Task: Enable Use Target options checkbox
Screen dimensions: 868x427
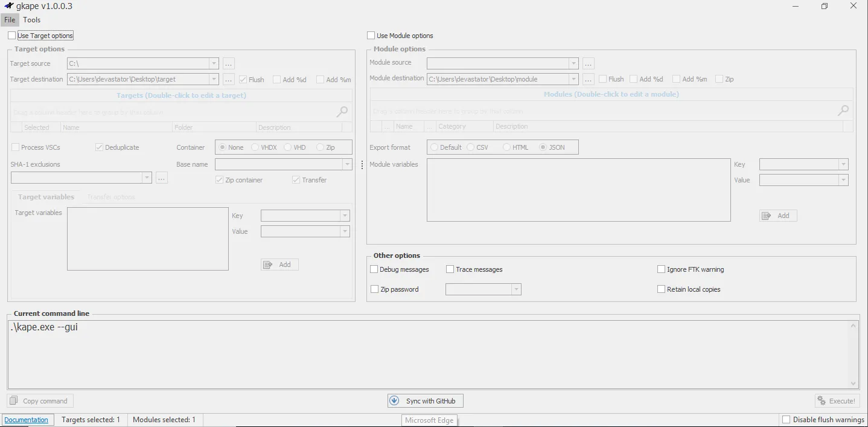Action: click(12, 36)
